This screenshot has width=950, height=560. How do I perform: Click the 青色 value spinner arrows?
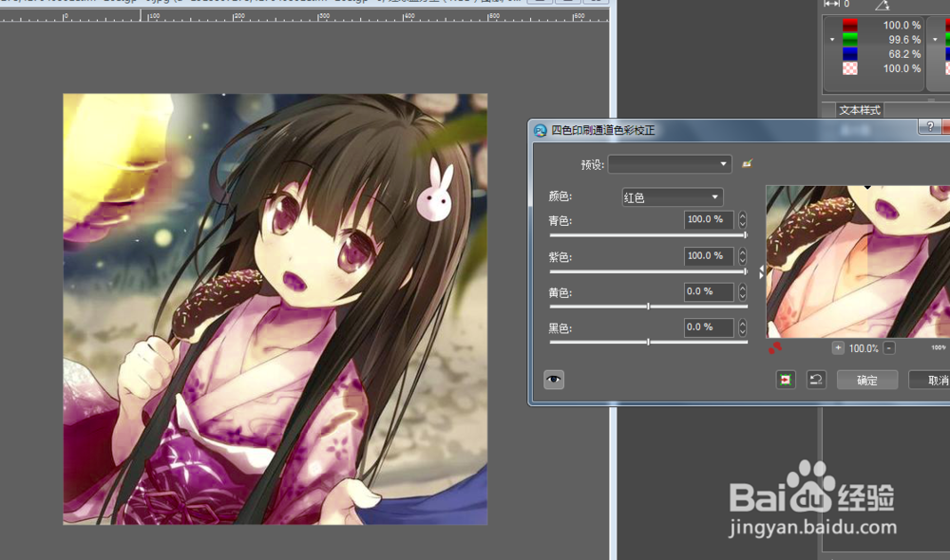click(742, 219)
